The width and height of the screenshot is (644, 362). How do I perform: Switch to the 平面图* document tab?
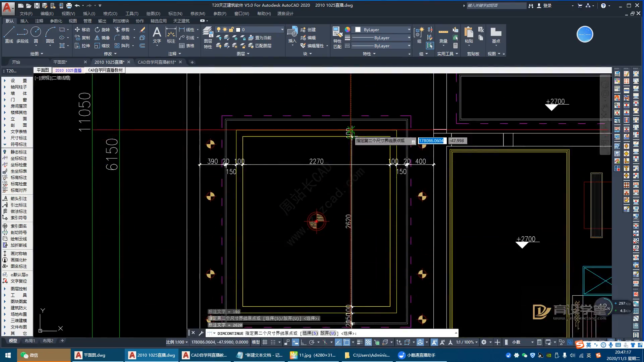(x=60, y=62)
